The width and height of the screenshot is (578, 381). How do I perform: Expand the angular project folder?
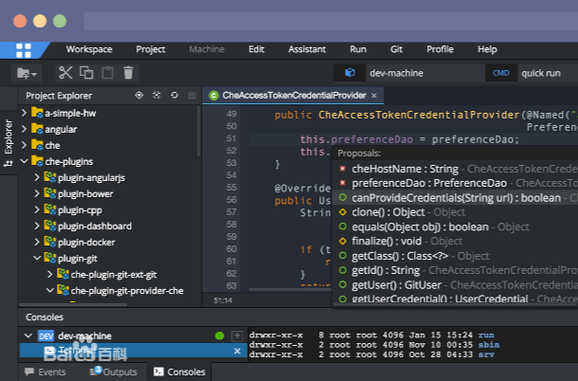(24, 129)
